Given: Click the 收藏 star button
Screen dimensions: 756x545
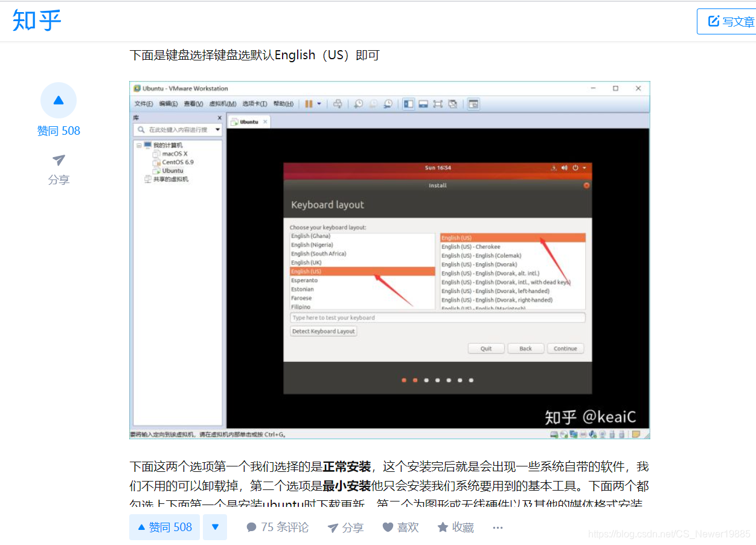Looking at the screenshot, I should point(456,527).
